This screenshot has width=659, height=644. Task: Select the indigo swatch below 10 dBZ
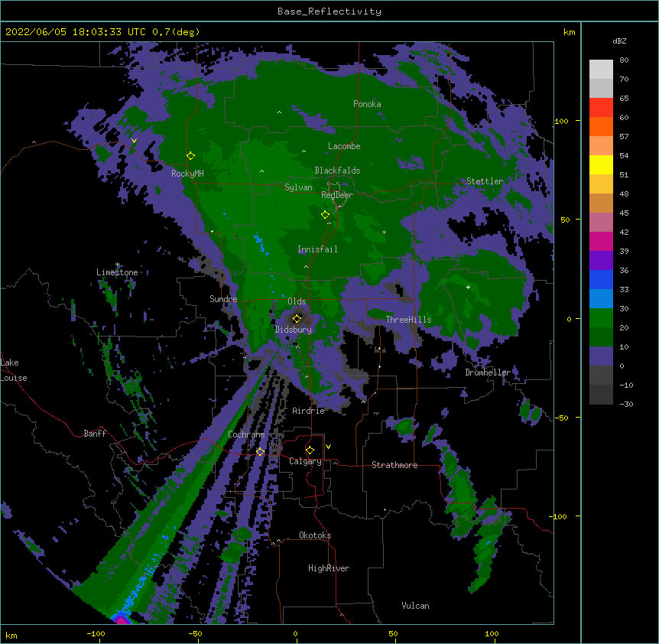click(x=601, y=356)
